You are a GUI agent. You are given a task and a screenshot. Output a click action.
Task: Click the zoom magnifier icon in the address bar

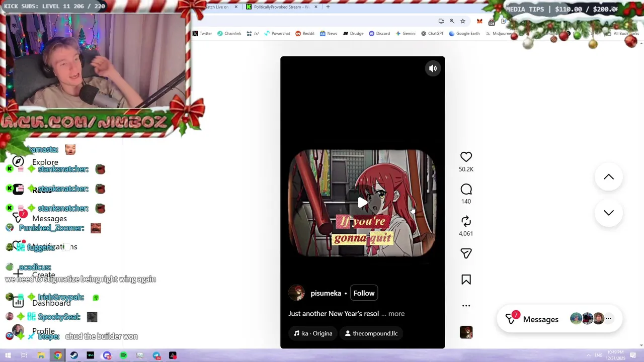pyautogui.click(x=452, y=21)
